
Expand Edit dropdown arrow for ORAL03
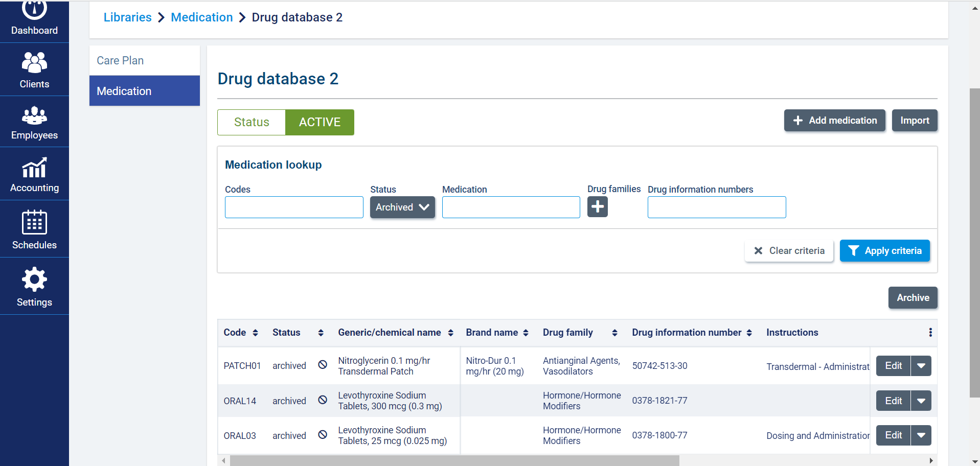(x=921, y=435)
